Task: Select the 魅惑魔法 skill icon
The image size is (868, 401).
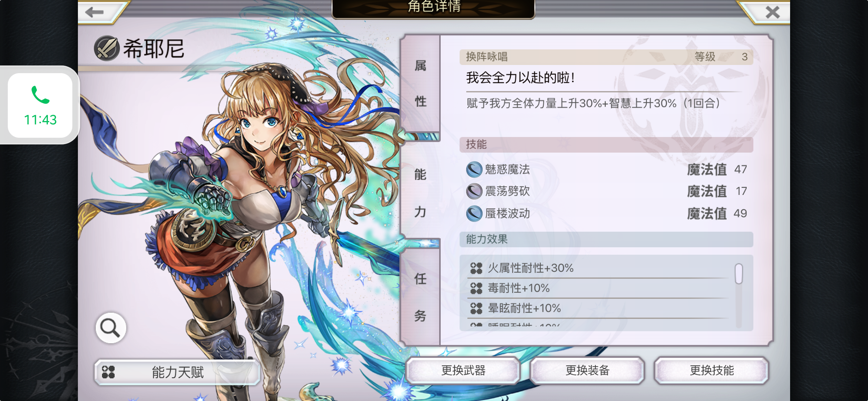Action: 474,169
